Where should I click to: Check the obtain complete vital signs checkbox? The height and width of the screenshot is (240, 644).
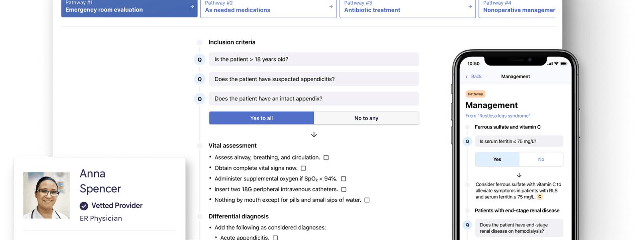click(x=303, y=168)
